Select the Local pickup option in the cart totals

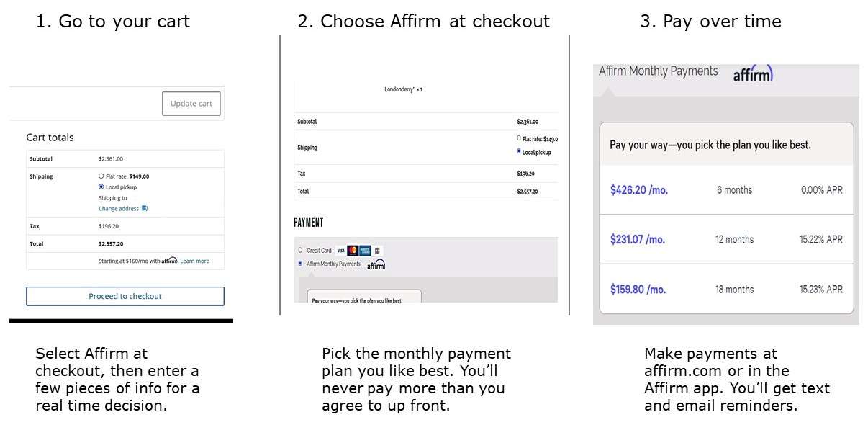pos(101,187)
